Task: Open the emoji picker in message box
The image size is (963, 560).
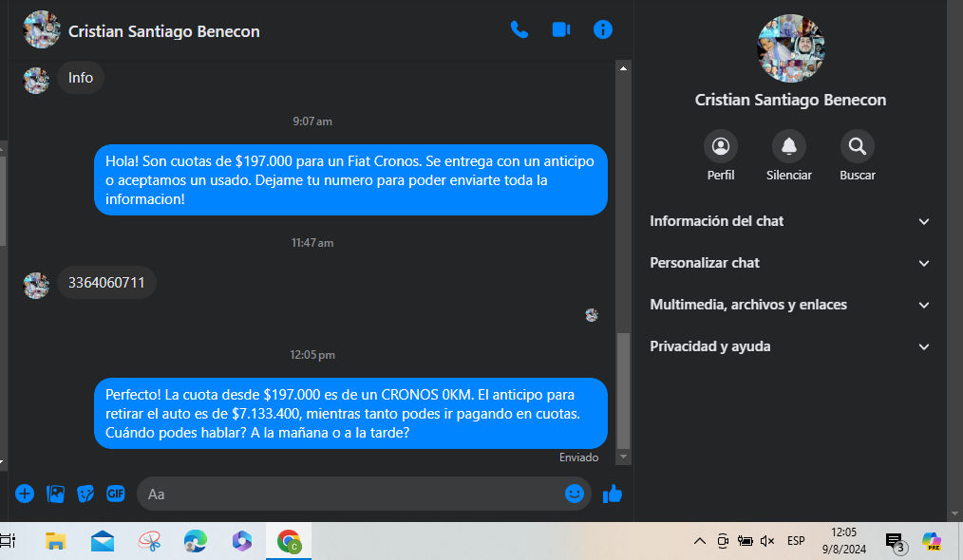Action: (x=575, y=494)
